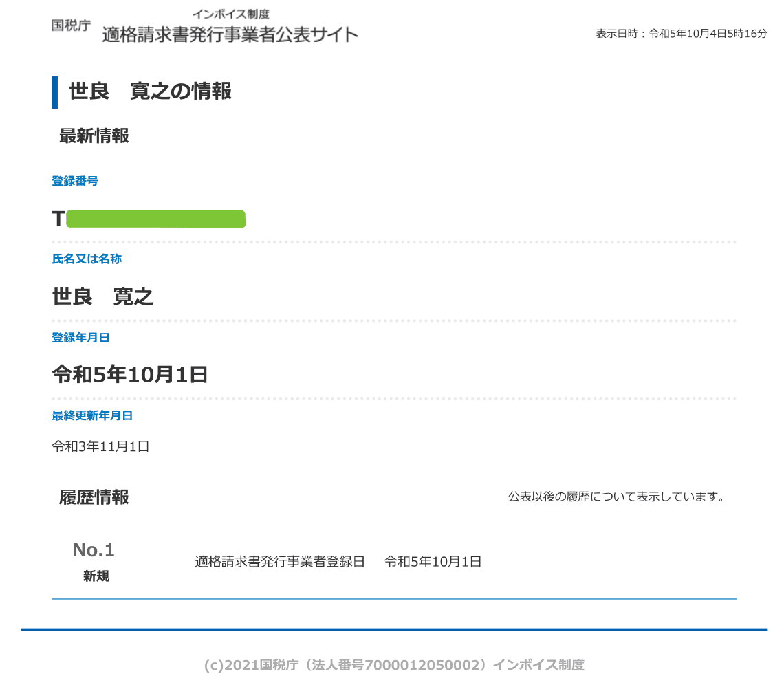Select the large bold 令和5年10月1日 registration date
This screenshot has height=687, width=784.
click(130, 375)
